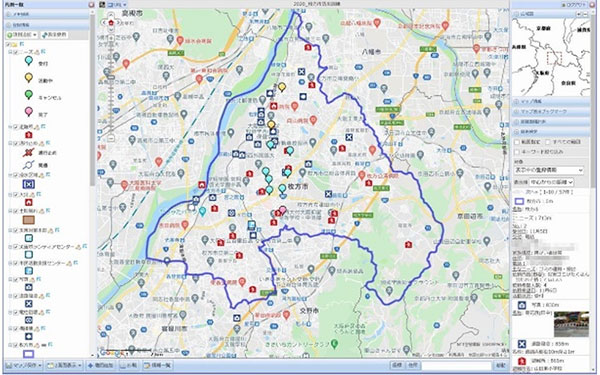600x375 pixels.
Task: Open the 中心からの距離 sort order dropdown
Action: click(x=551, y=182)
